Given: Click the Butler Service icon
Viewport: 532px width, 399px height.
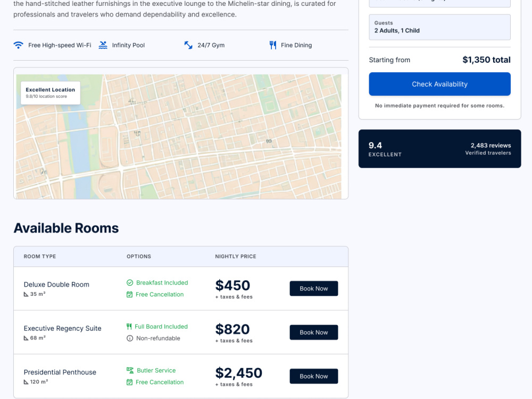Looking at the screenshot, I should coord(130,370).
